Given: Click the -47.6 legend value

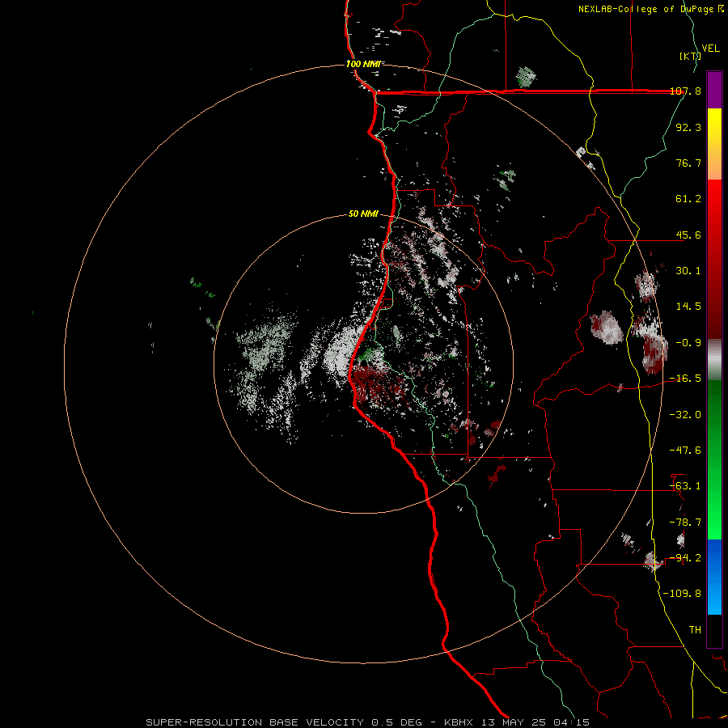Looking at the screenshot, I should tap(686, 451).
